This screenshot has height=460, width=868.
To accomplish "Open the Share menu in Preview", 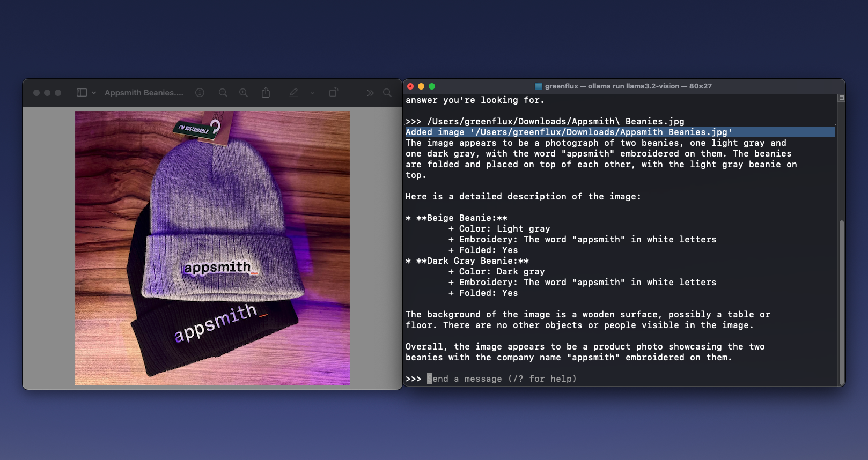I will coord(266,93).
